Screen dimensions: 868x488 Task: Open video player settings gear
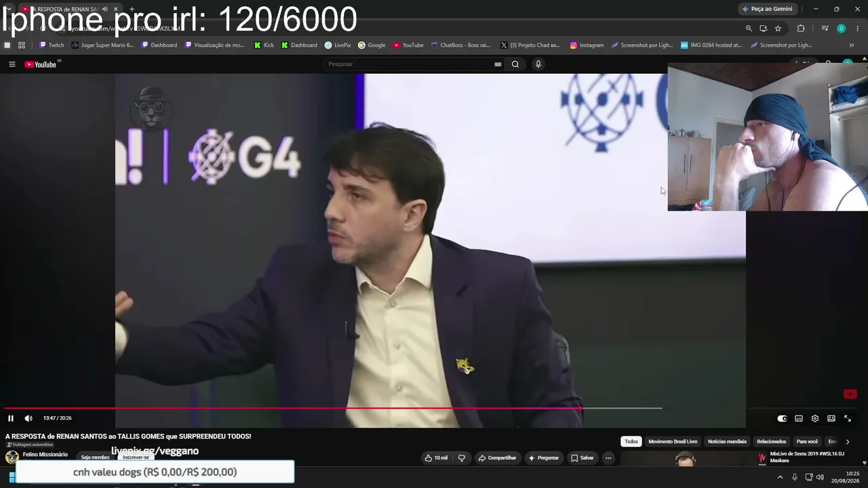pos(815,418)
